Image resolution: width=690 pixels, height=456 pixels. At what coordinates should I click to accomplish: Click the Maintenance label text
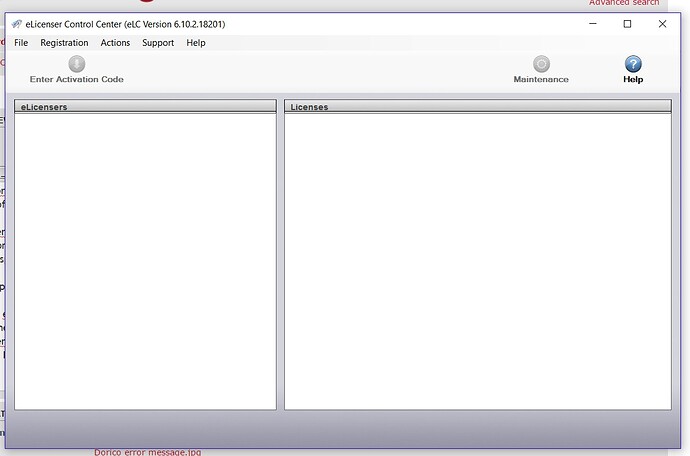tap(541, 79)
